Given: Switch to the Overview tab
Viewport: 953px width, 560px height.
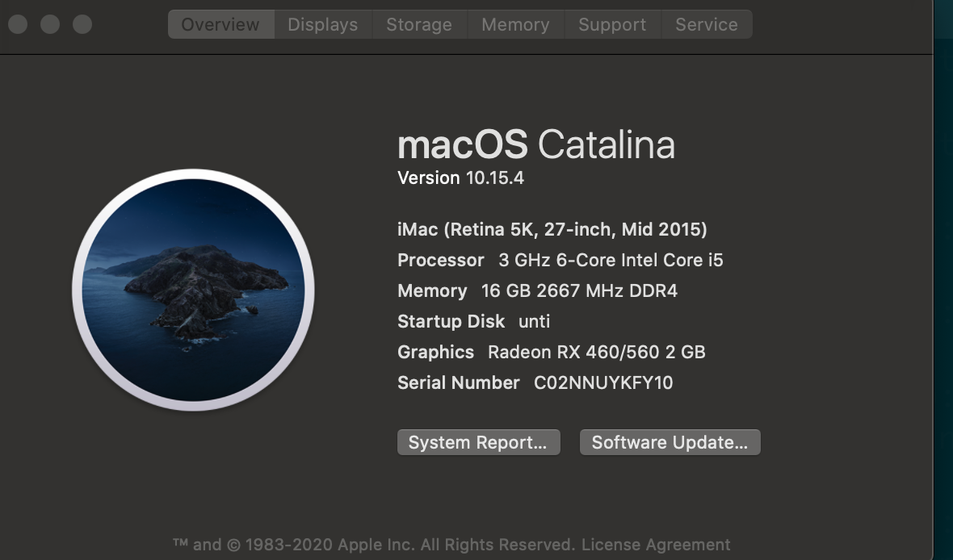Looking at the screenshot, I should coord(220,24).
